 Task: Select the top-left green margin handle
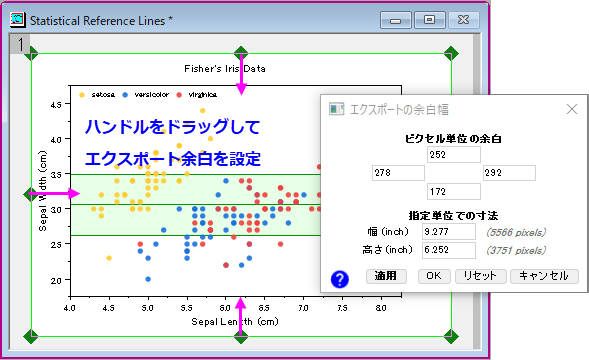click(x=31, y=53)
